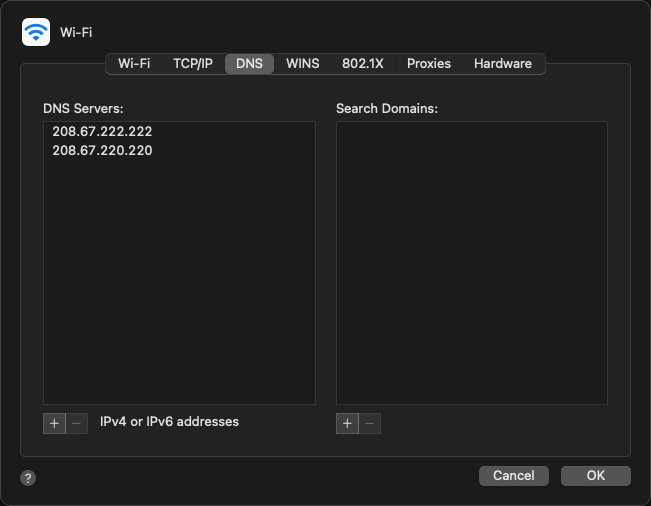Switch to the Wi-Fi tab
This screenshot has width=651, height=506.
point(134,63)
